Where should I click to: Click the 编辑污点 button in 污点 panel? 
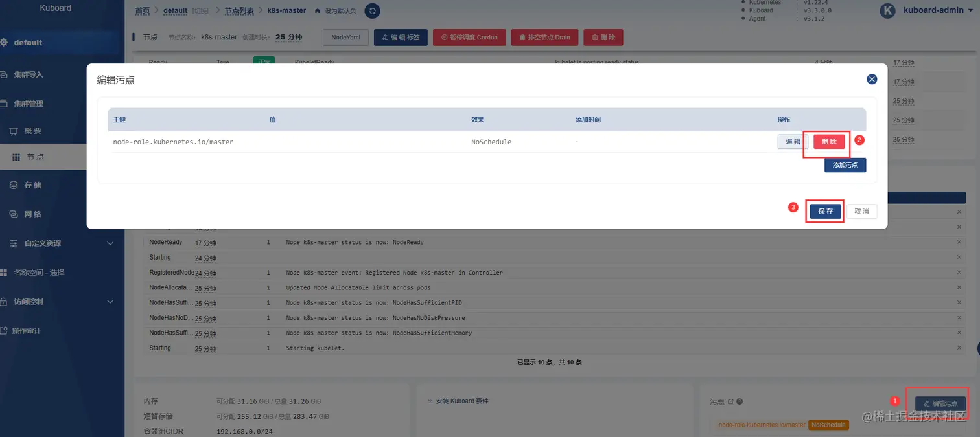click(x=940, y=403)
